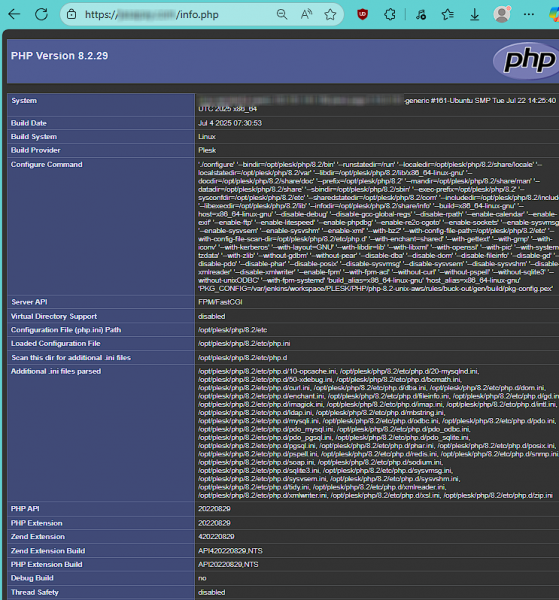This screenshot has height=600, width=559.
Task: Select /opt/plesk/php/8.2/etc path value
Action: coord(233,330)
